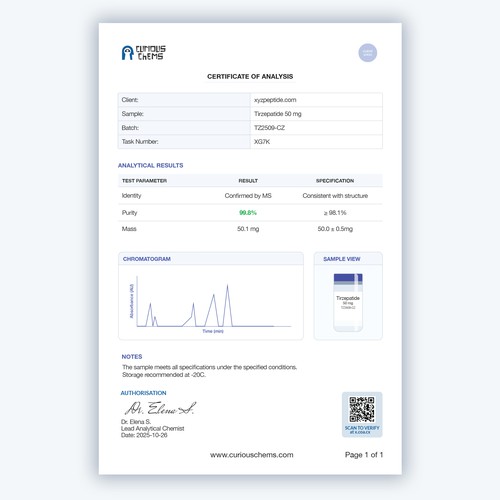The image size is (500, 500).
Task: Select the CERTIFICATE OF ANALYSIS title
Action: 250,76
